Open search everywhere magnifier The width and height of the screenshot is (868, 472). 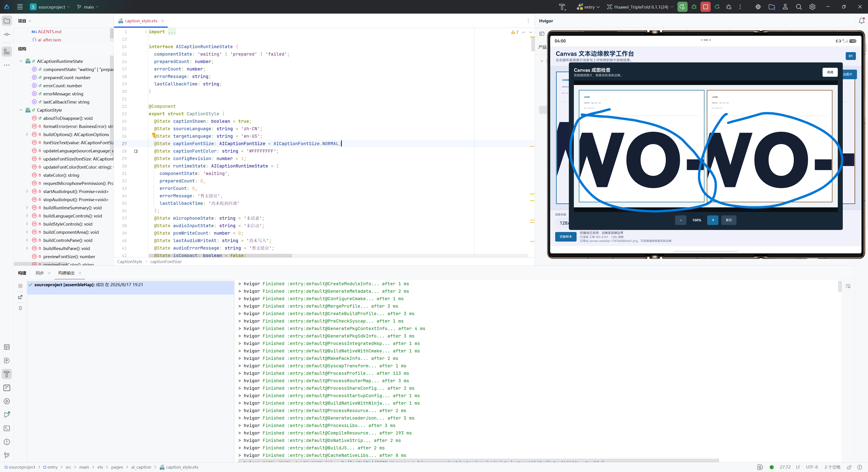799,7
